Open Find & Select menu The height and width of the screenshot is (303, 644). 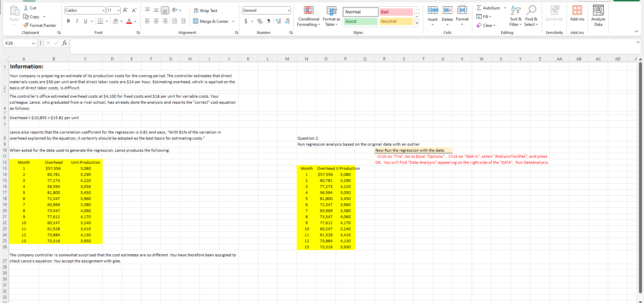pos(531,16)
